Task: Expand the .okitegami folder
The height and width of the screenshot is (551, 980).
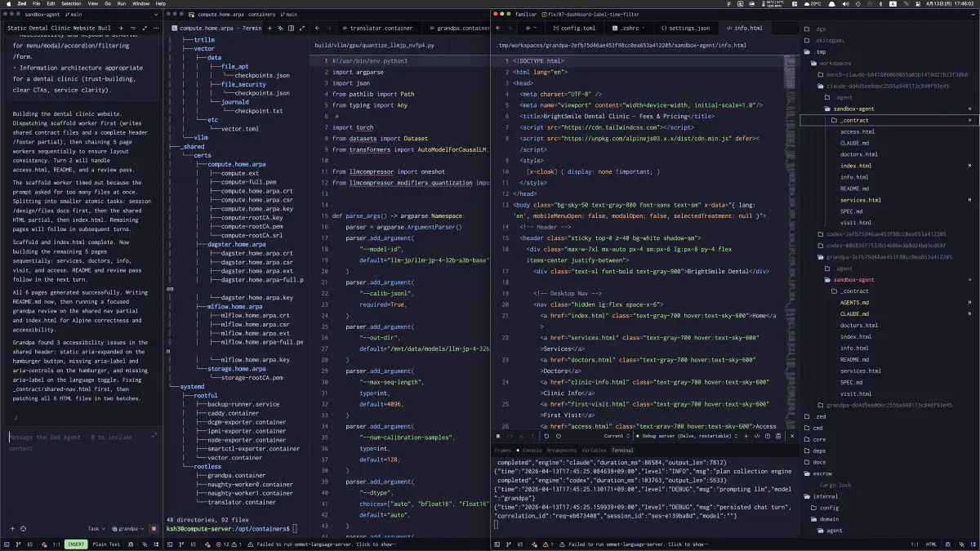Action: (825, 40)
